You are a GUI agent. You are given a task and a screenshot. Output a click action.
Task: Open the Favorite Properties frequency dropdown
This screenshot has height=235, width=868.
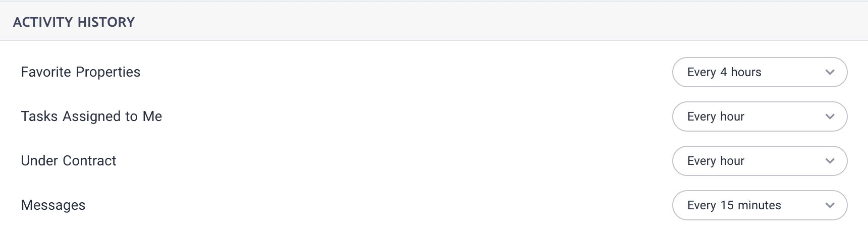(x=759, y=72)
